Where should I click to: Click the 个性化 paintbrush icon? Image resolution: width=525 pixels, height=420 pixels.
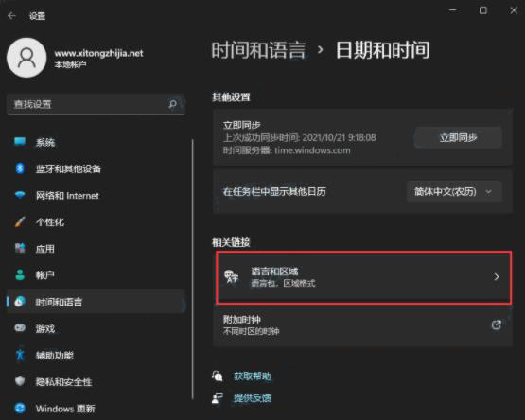coord(20,221)
